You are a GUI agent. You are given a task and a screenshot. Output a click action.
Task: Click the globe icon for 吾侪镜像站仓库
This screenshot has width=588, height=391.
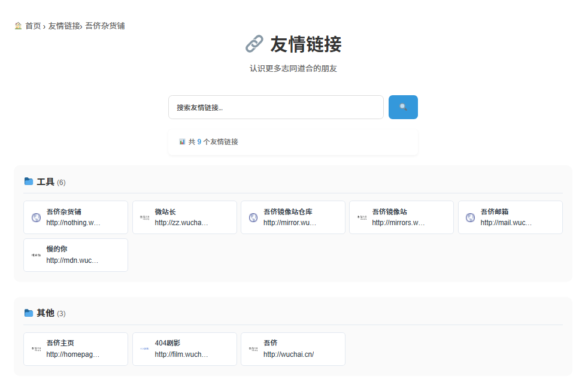pyautogui.click(x=253, y=217)
